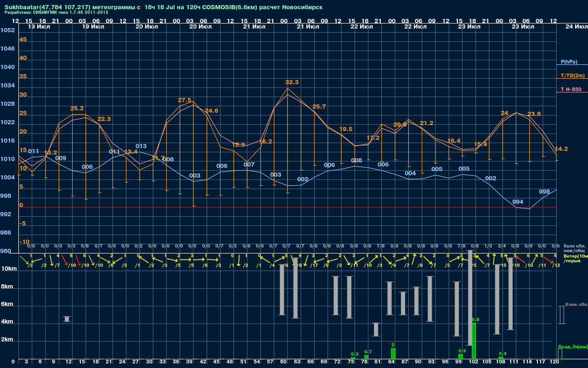The height and width of the screenshot is (368, 588).
Task: Click the Sukhbaatar meteogram title text
Action: (164, 7)
